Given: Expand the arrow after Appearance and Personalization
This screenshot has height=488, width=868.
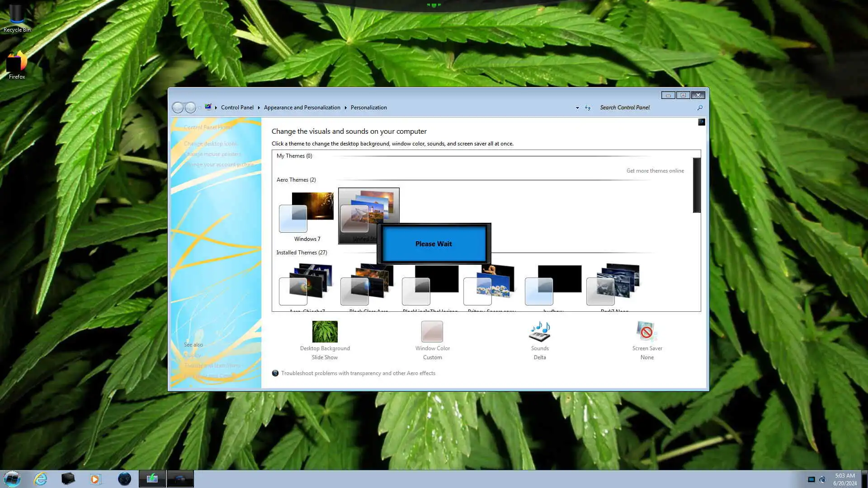Looking at the screenshot, I should click(x=346, y=108).
